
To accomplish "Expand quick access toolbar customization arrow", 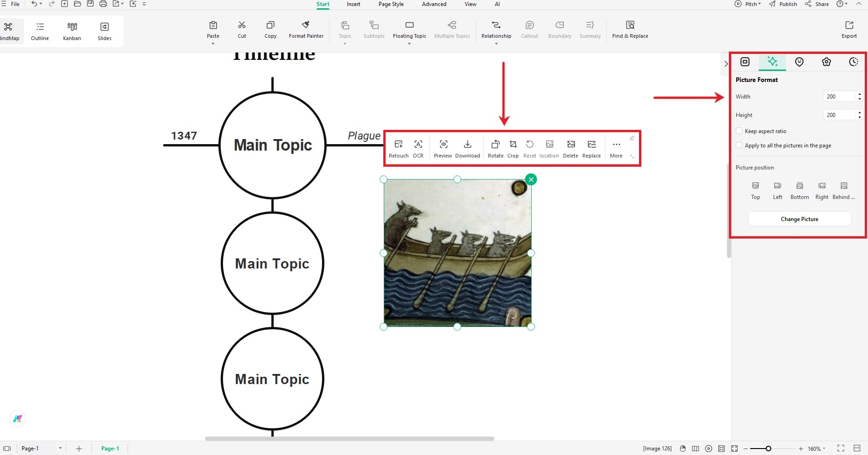I will pos(144,4).
